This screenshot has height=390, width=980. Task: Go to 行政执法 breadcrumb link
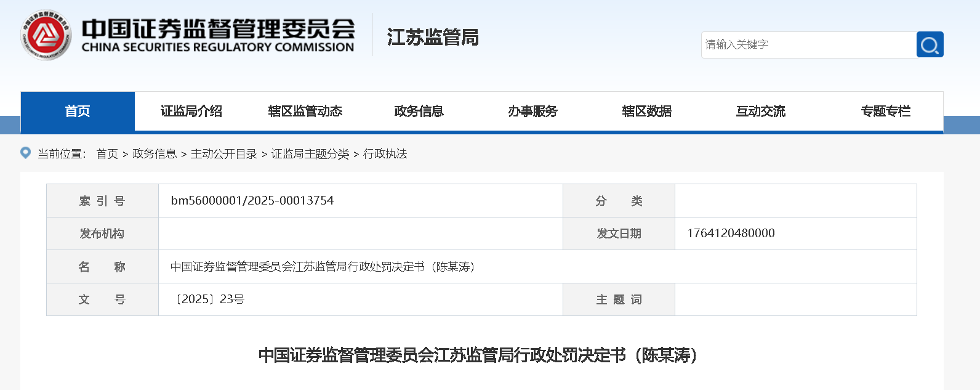tap(385, 154)
